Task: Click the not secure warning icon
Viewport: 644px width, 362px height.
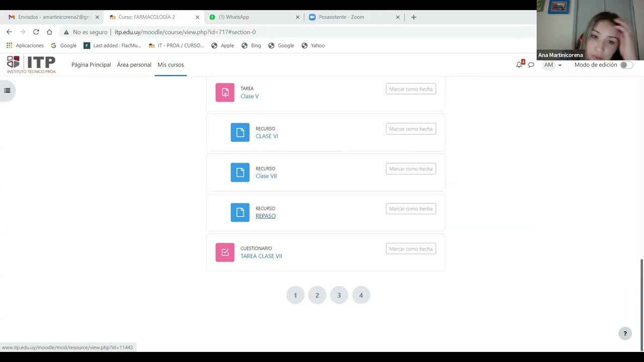Action: click(x=66, y=32)
